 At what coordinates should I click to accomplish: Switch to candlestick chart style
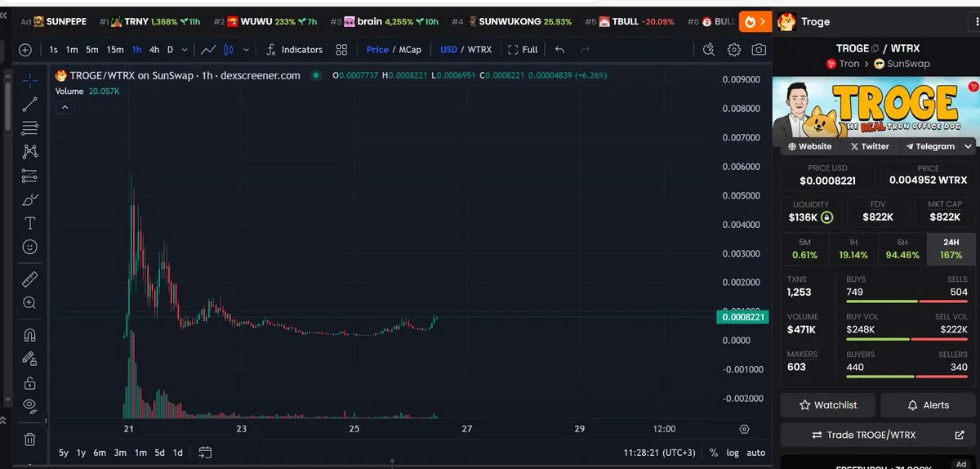click(229, 50)
